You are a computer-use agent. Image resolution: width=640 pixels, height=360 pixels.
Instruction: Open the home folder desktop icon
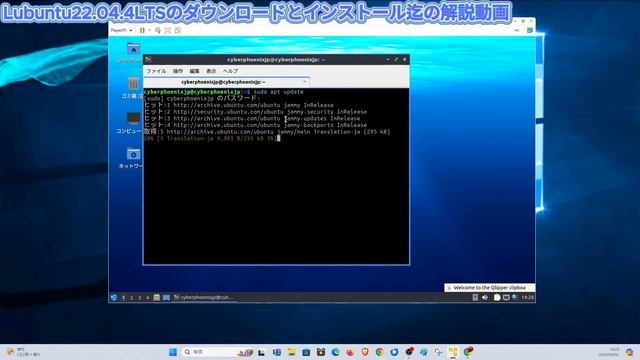point(133,50)
